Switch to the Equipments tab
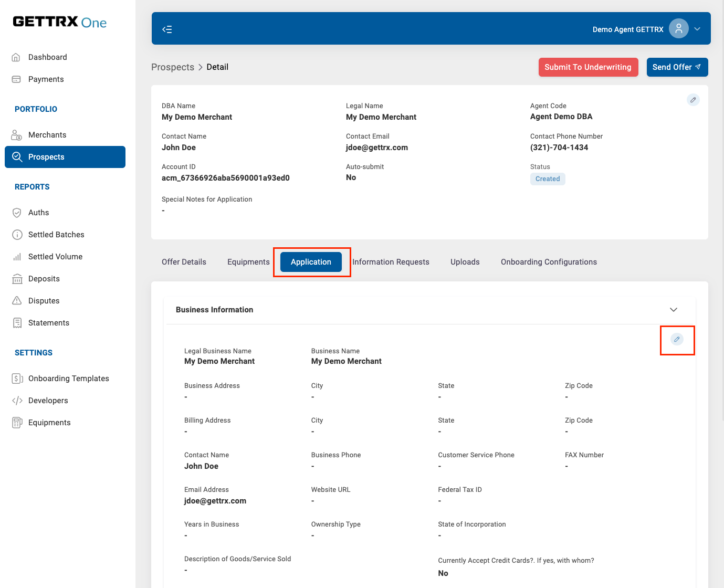Screen dimensions: 724x588 point(248,262)
